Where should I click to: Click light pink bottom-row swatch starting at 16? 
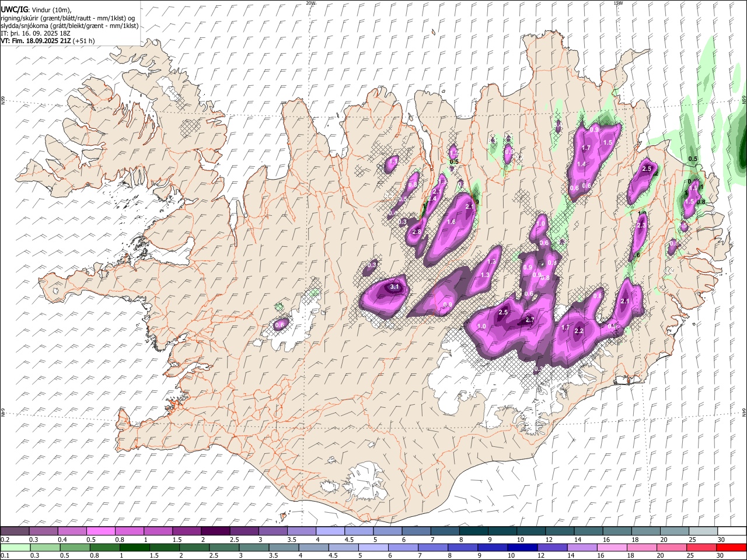[x=611, y=547]
